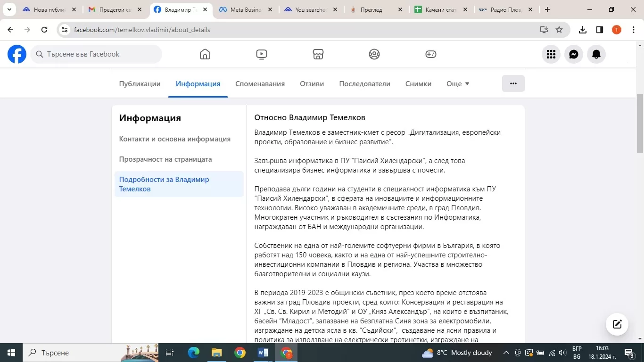Open the weather widget Mostly cloudy
This screenshot has width=644, height=362.
pyautogui.click(x=457, y=353)
